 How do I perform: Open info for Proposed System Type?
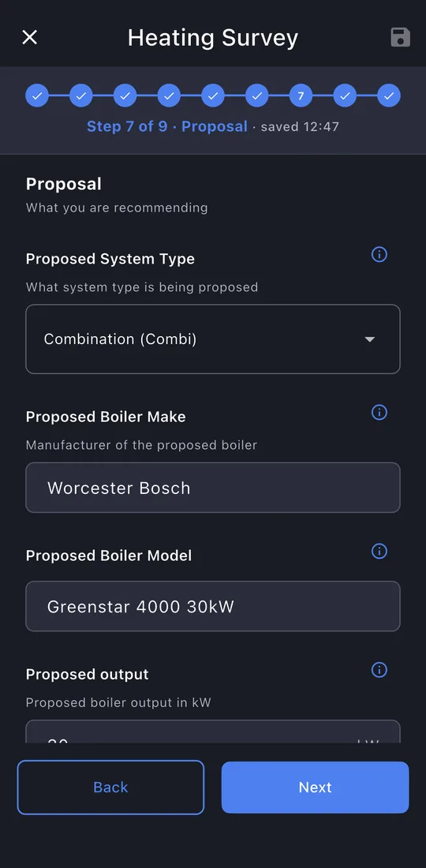tap(379, 255)
